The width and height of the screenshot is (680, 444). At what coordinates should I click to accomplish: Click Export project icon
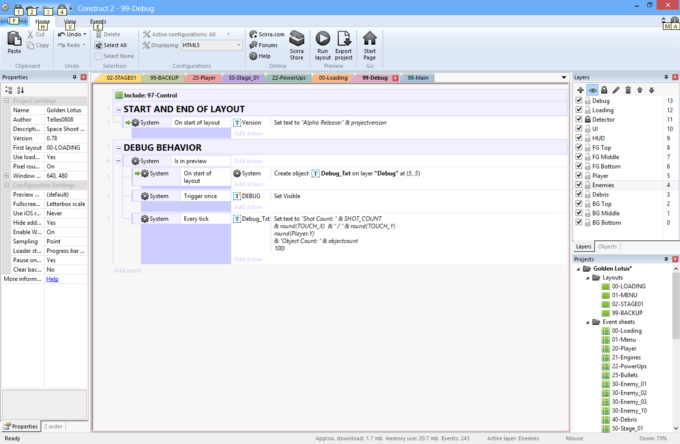(344, 39)
